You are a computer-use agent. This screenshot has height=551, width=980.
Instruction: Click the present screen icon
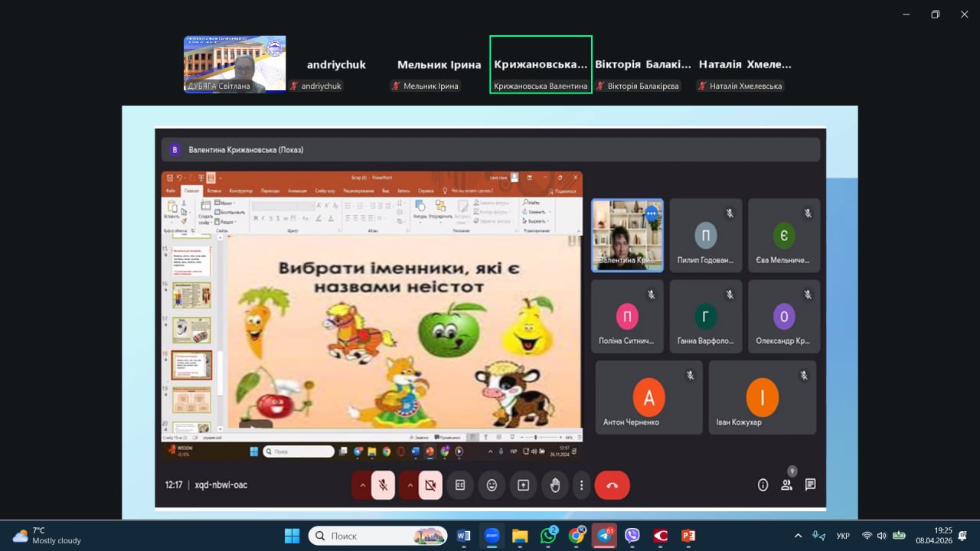tap(523, 485)
